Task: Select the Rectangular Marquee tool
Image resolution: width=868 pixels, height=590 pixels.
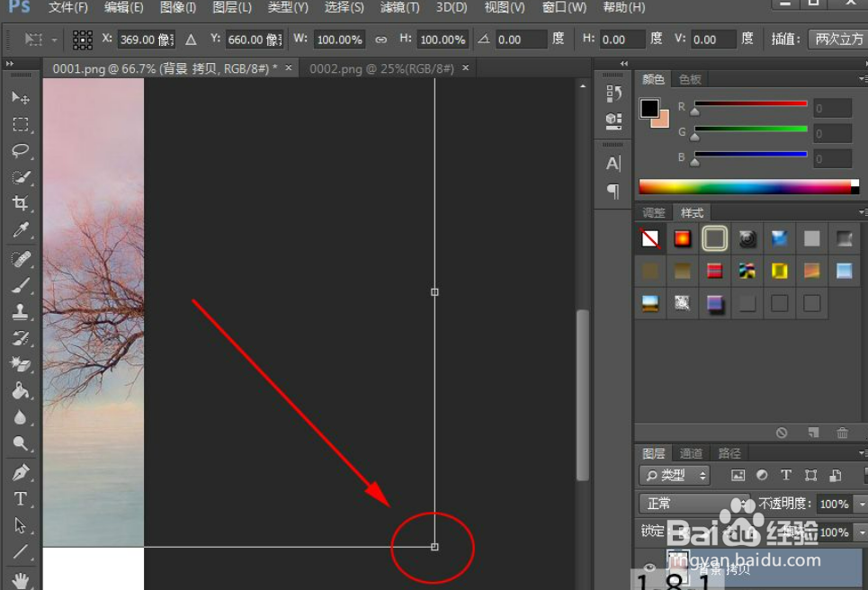Action: 21,124
